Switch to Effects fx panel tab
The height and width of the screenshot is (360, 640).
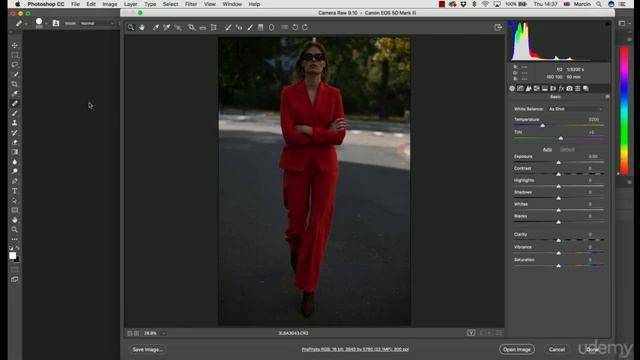pyautogui.click(x=561, y=88)
